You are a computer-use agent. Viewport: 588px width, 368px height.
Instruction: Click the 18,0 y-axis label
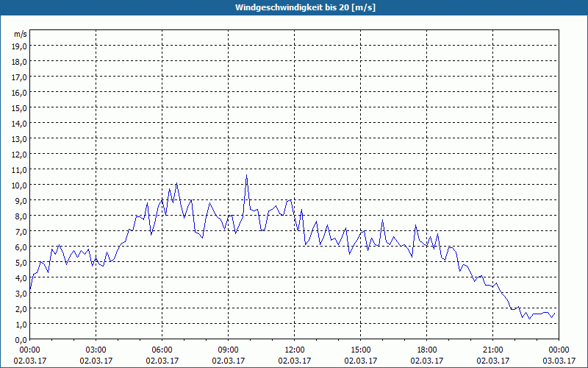[x=20, y=62]
